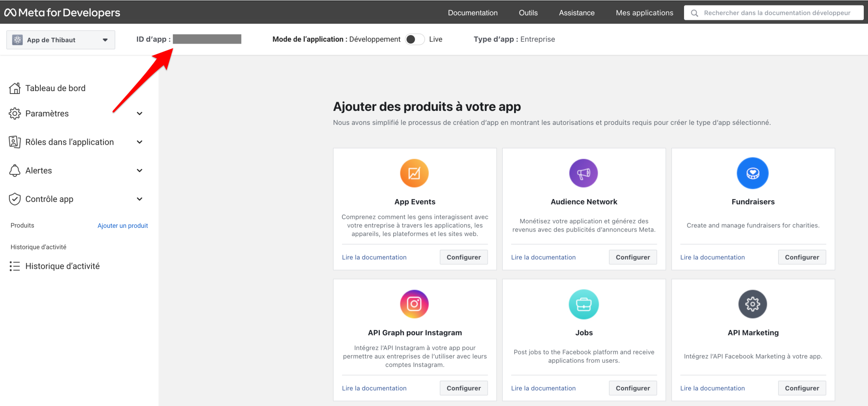
Task: Click the API Marketing gear icon
Action: (x=753, y=304)
